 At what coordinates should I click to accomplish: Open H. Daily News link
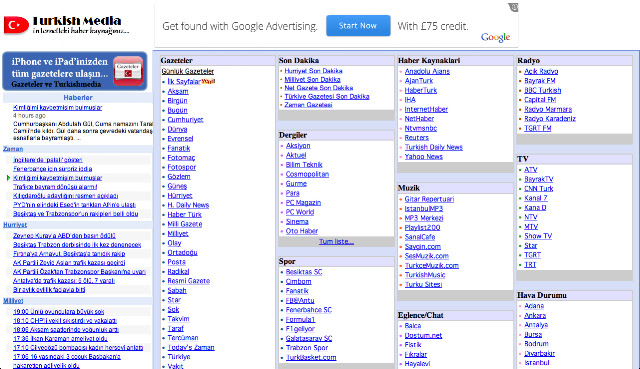[188, 205]
